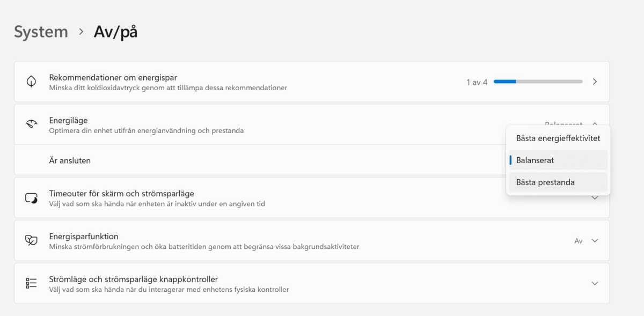Click the controls list icon next to Strömläge

click(x=31, y=283)
